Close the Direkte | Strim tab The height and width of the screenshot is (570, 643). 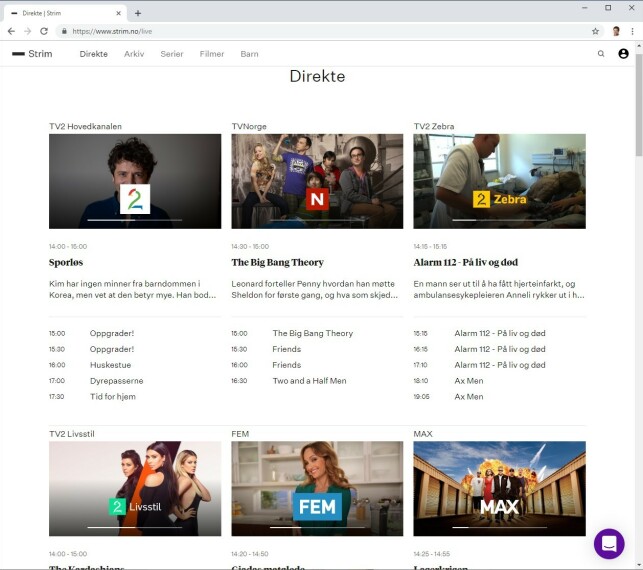pos(119,13)
